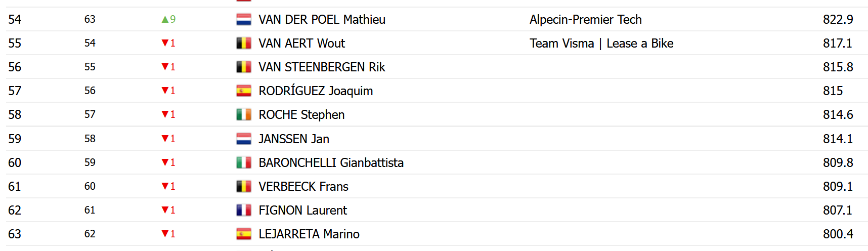Click the Belgian flag beside Verbeeck Frans
Viewport: 868px width, 251px height.
coord(244,186)
